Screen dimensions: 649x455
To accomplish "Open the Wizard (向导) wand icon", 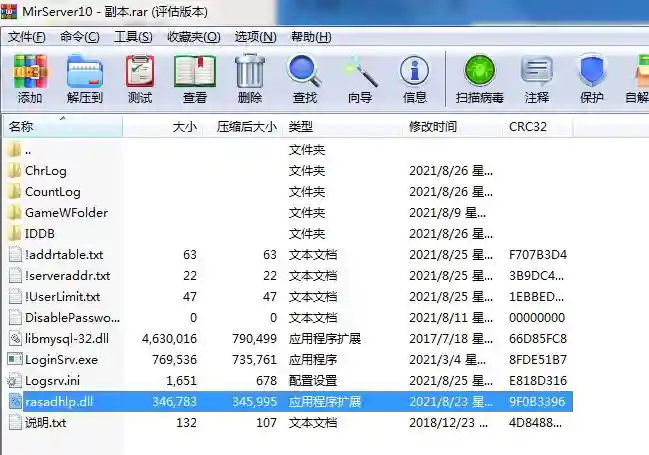I will pos(360,71).
